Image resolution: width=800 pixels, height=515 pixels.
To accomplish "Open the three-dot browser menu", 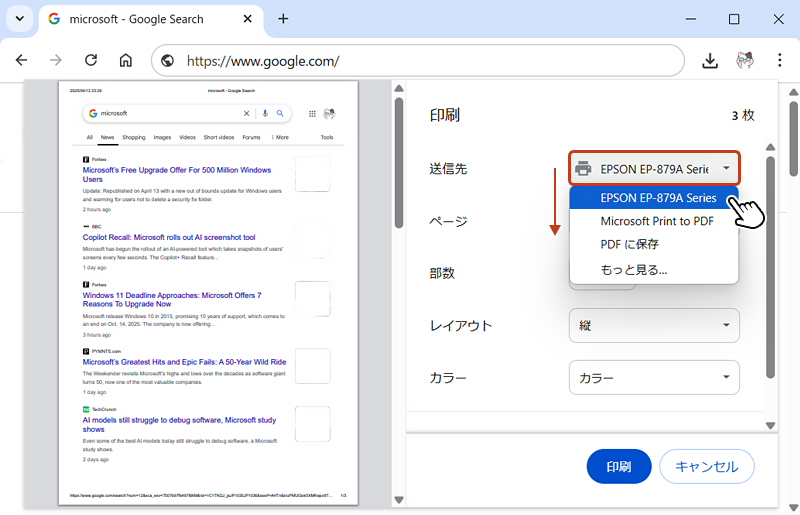I will [780, 60].
